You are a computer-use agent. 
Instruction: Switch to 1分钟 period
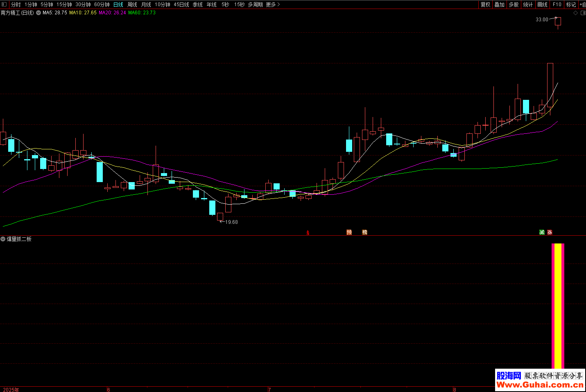(x=31, y=5)
